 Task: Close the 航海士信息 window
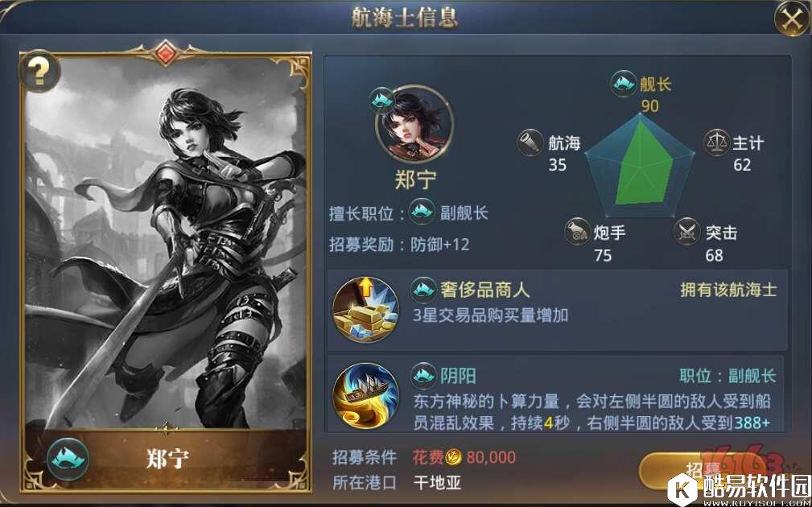coord(791,19)
